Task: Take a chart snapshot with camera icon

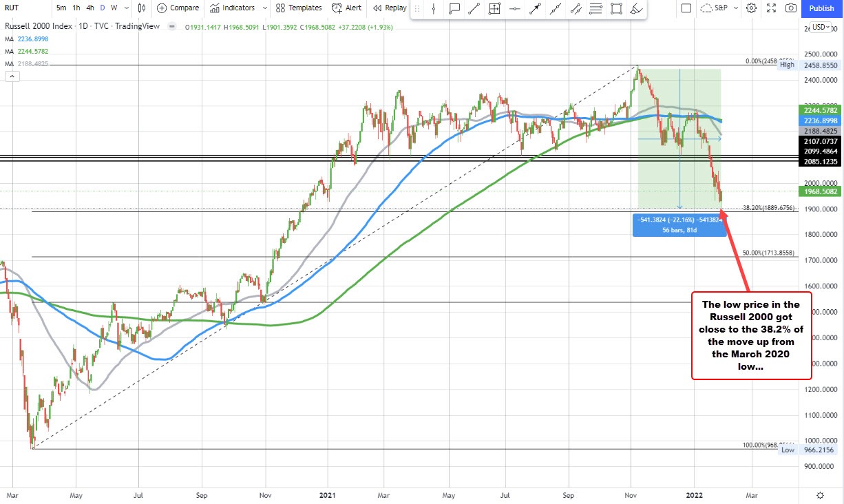Action: tap(791, 8)
